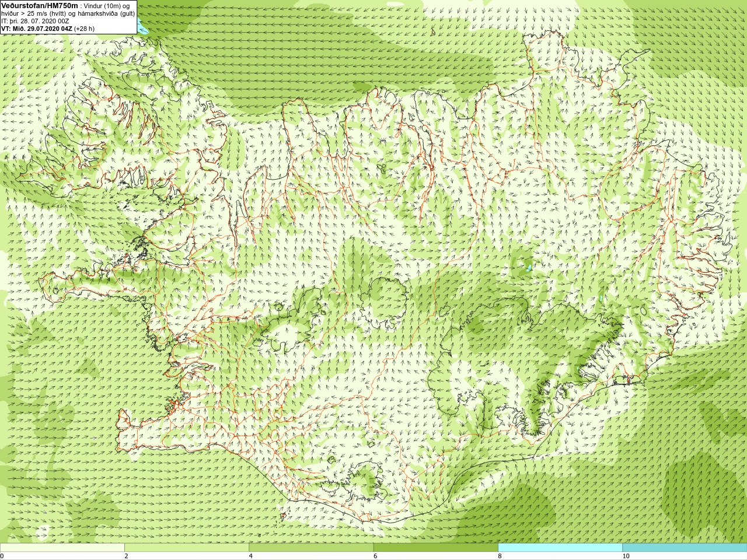Click the '(+28 h)' forecast offset text
747x560 pixels.
click(x=84, y=28)
